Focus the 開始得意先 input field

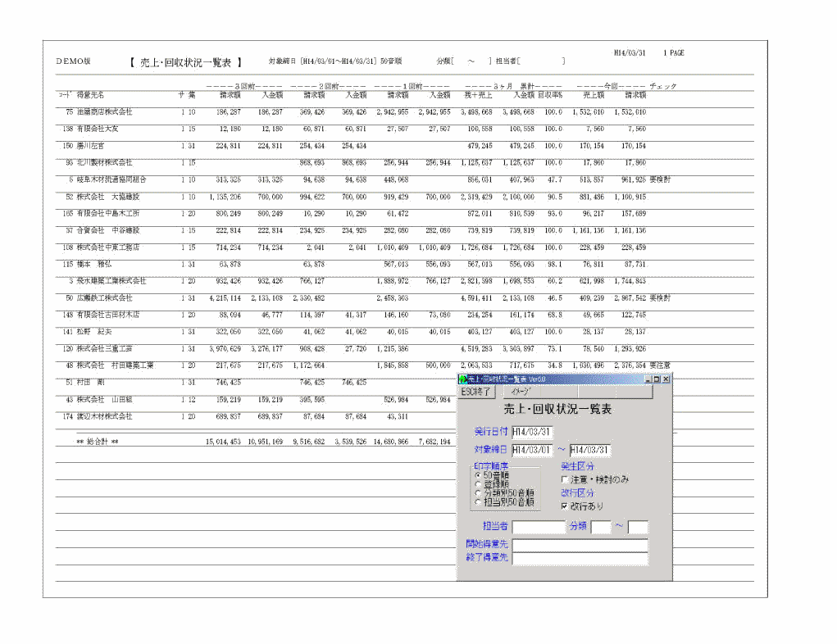pyautogui.click(x=580, y=545)
